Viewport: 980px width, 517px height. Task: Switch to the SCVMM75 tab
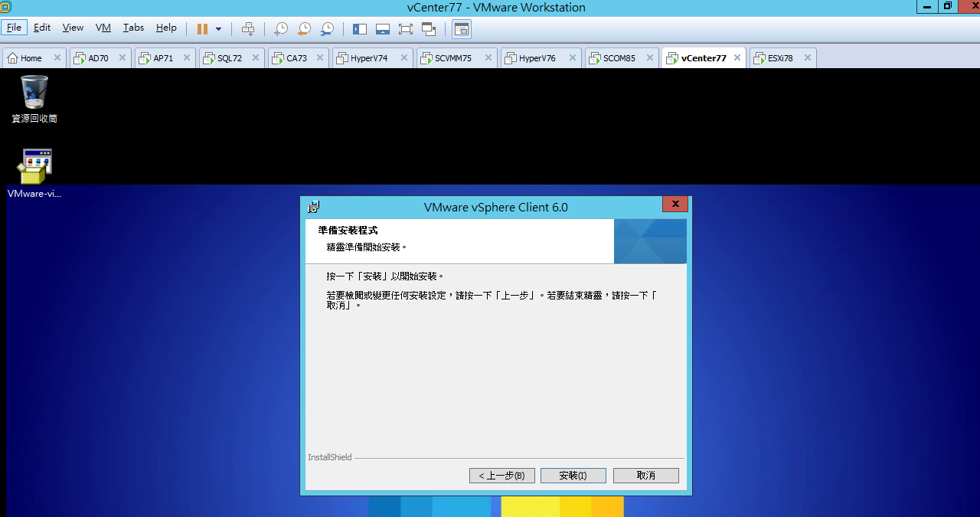pyautogui.click(x=452, y=58)
